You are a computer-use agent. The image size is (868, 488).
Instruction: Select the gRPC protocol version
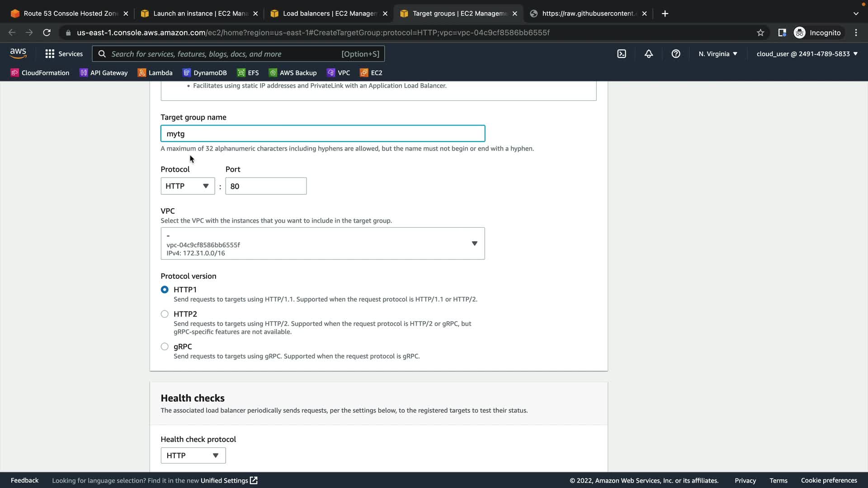click(x=165, y=347)
